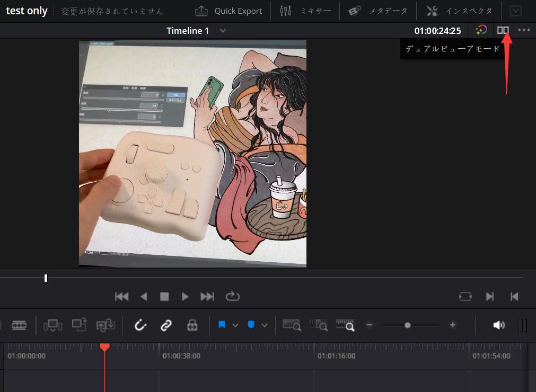Expand the top-right panel dropdown arrow
This screenshot has width=536, height=392.
(x=515, y=11)
